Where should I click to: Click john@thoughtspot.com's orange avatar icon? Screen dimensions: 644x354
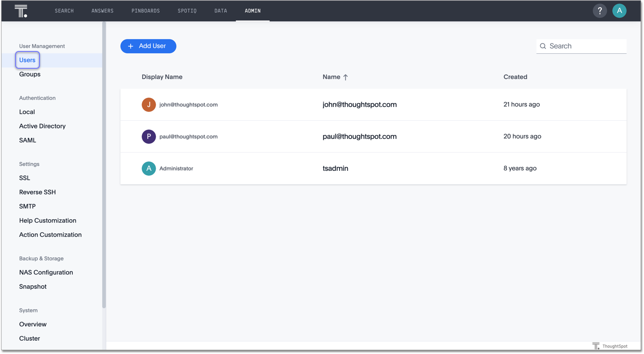149,105
